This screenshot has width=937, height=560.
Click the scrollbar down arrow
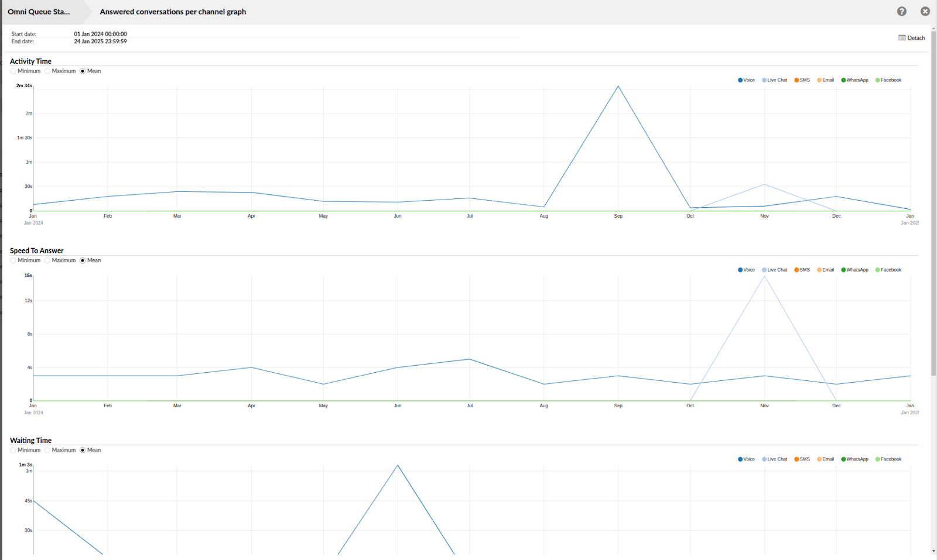pos(933,551)
